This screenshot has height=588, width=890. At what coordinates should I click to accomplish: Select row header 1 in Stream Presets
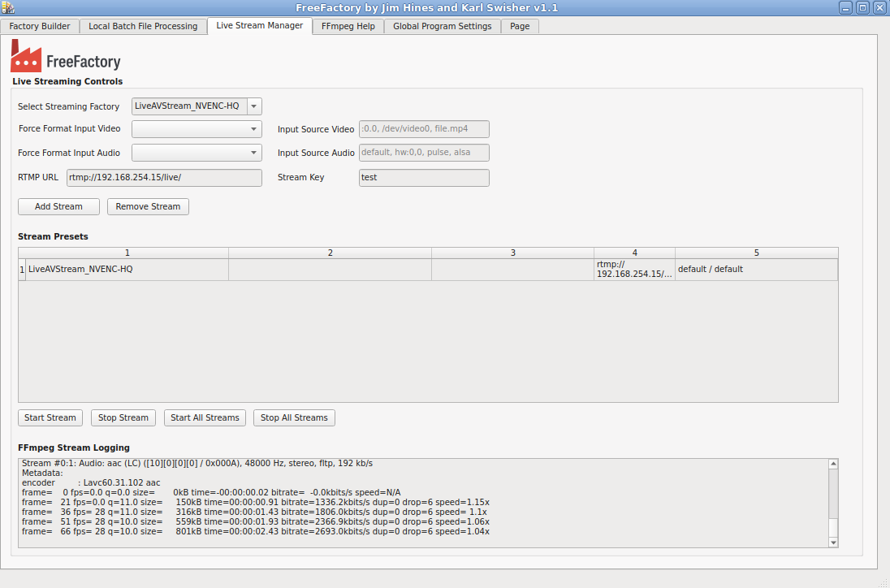coord(22,270)
